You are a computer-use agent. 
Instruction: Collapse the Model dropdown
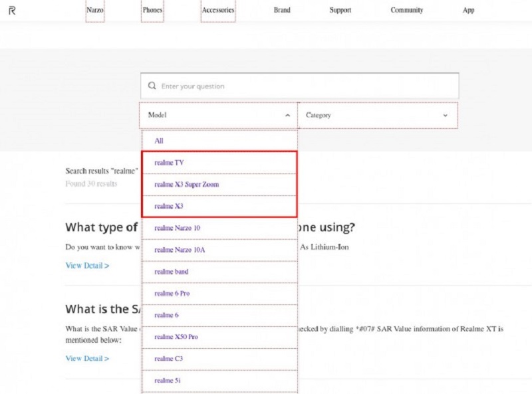point(219,116)
